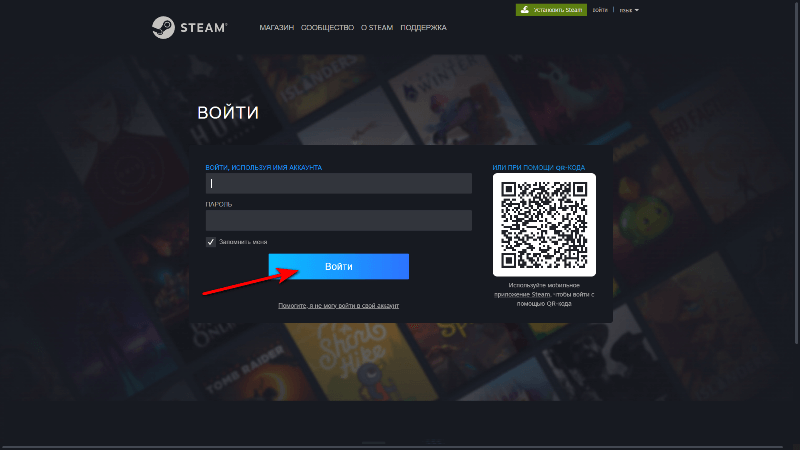Uncheck the Запомнить меня checkbox
Screen dimensions: 800x450
(211, 242)
